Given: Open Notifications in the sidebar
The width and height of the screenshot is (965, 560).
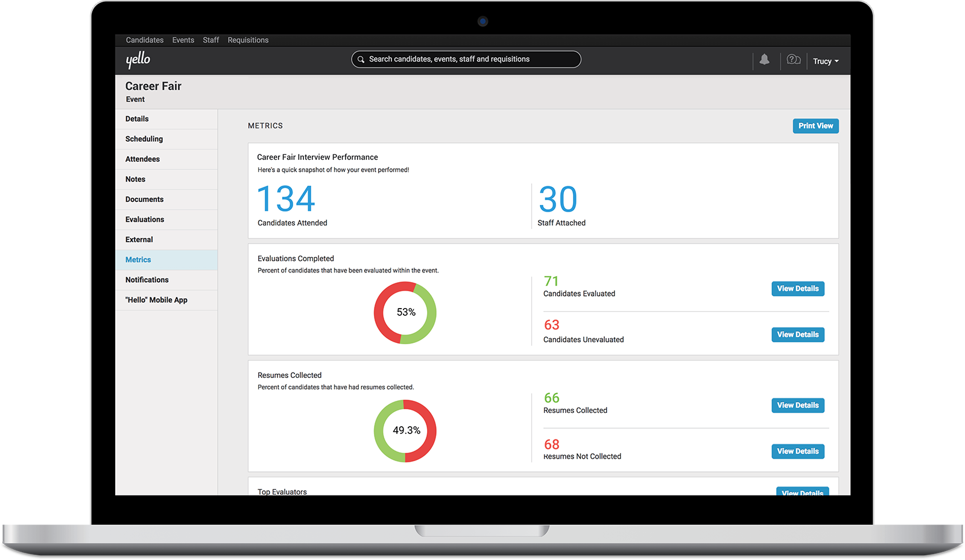Looking at the screenshot, I should (166, 280).
